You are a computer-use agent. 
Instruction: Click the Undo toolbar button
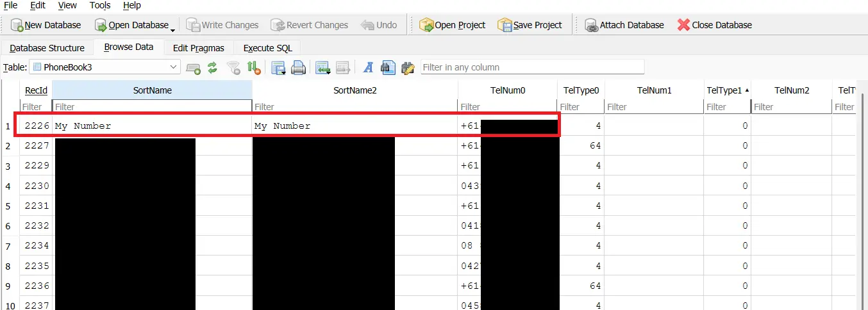380,25
